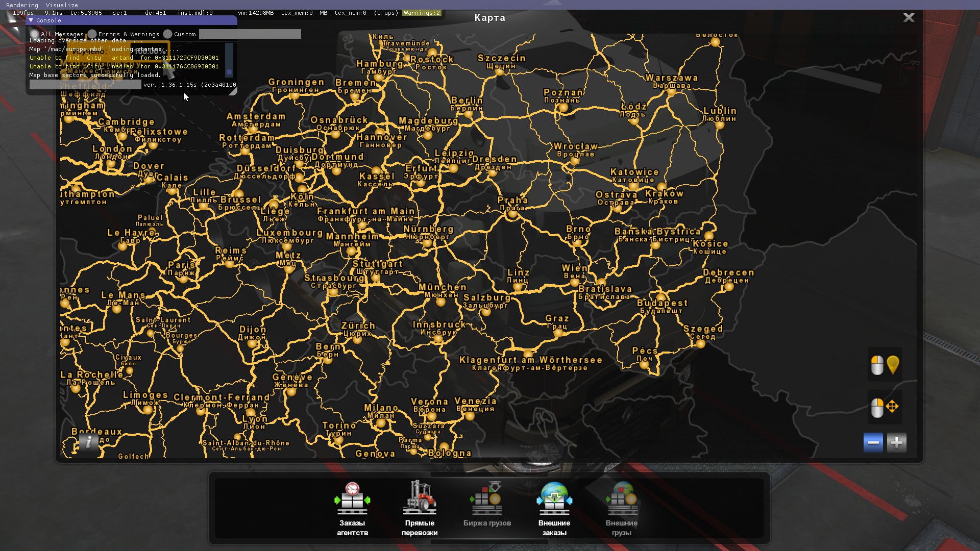Viewport: 980px width, 551px height.
Task: Click the Zürich city marker
Action: tap(357, 341)
